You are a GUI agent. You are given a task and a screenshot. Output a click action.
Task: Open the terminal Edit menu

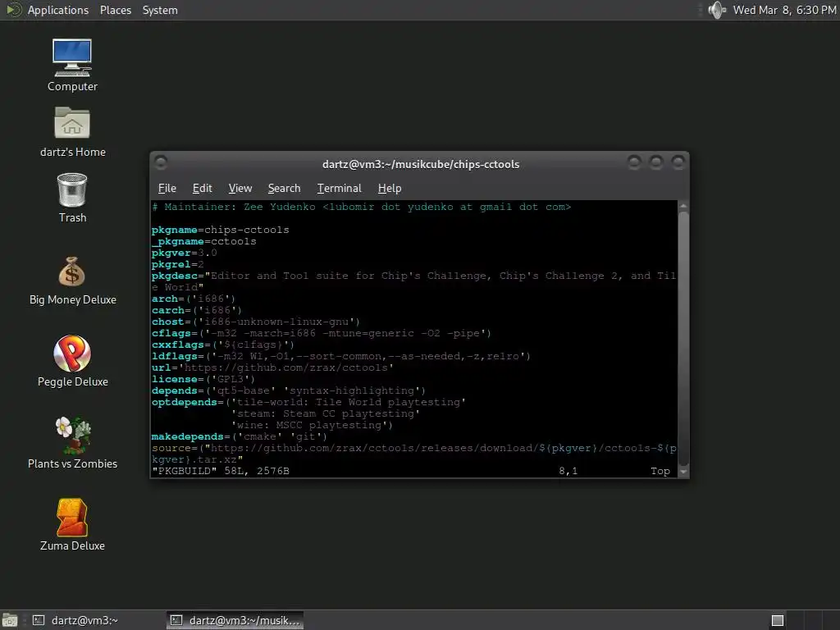[x=202, y=188]
